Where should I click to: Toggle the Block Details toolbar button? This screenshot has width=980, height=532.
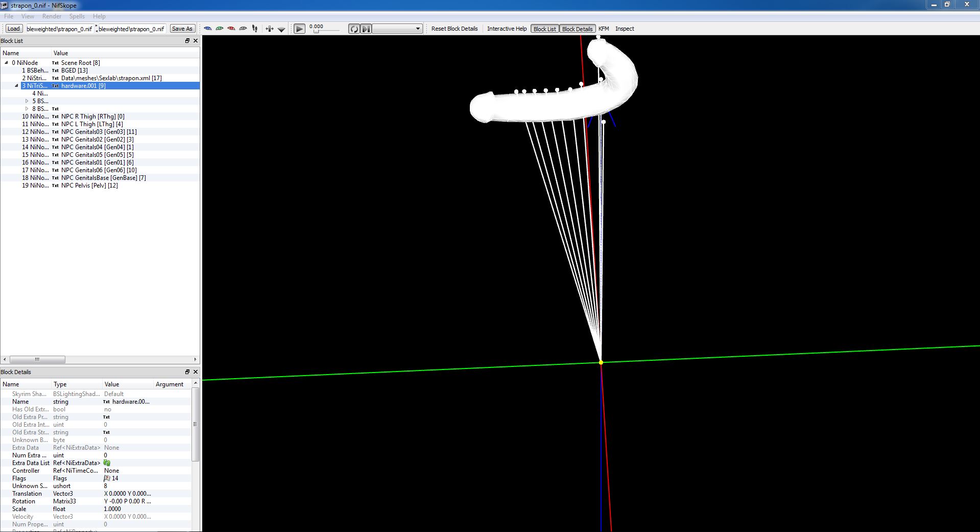[x=577, y=29]
